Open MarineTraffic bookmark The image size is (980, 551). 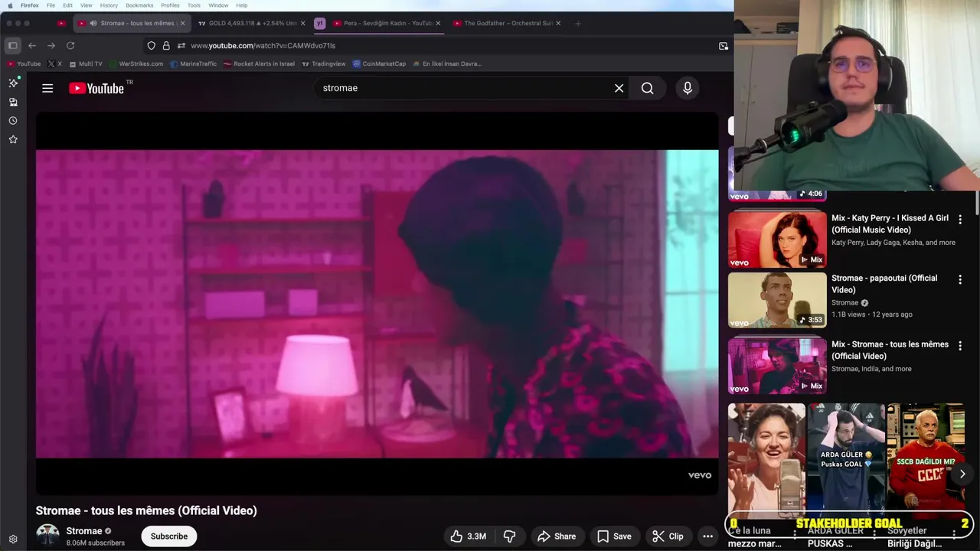[194, 64]
